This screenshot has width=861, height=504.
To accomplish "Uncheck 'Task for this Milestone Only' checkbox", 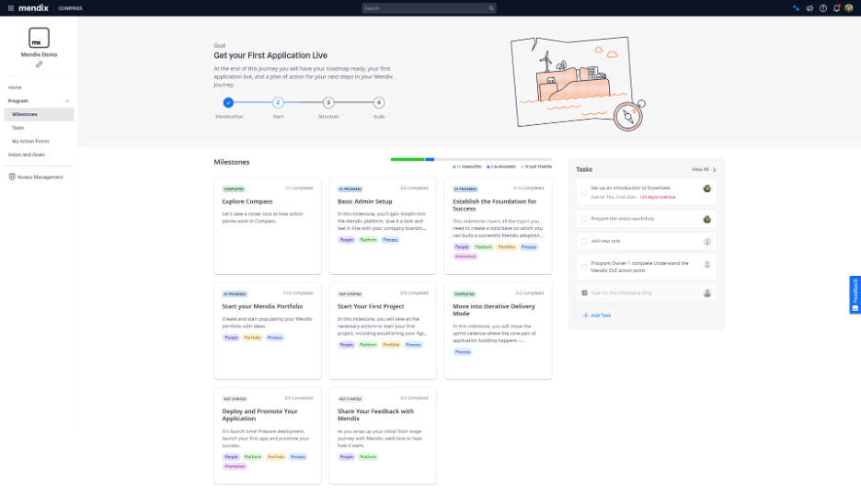I will (x=584, y=292).
